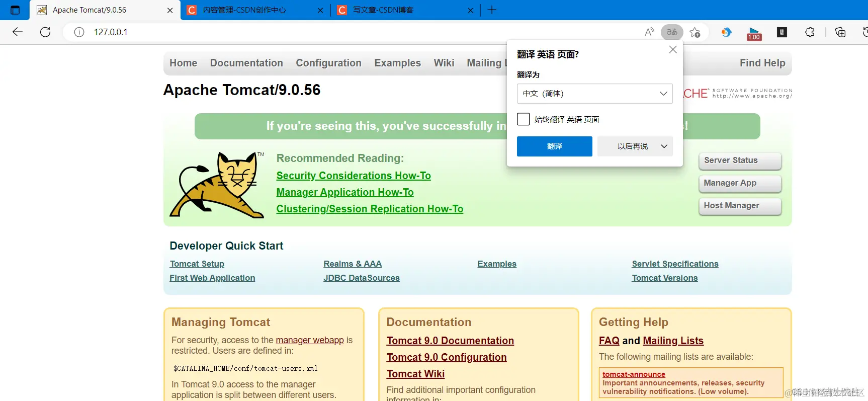
Task: Open Configuration in the Tomcat navigation bar
Action: pos(328,63)
